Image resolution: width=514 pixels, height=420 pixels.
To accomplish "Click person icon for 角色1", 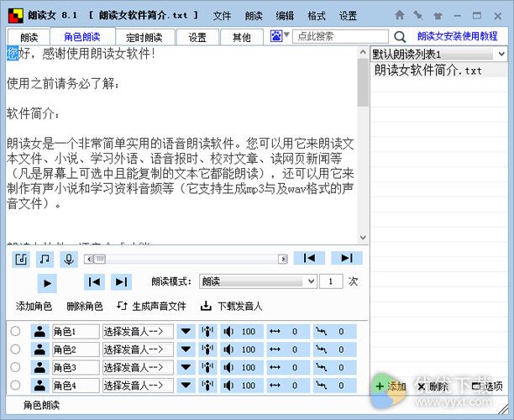I will pos(40,332).
